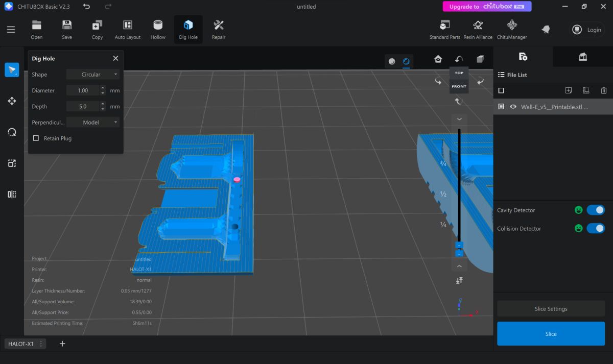Viewport: 613px width, 364px height.
Task: Select Wall-E_v5__Printable.stl in File List
Action: 554,107
